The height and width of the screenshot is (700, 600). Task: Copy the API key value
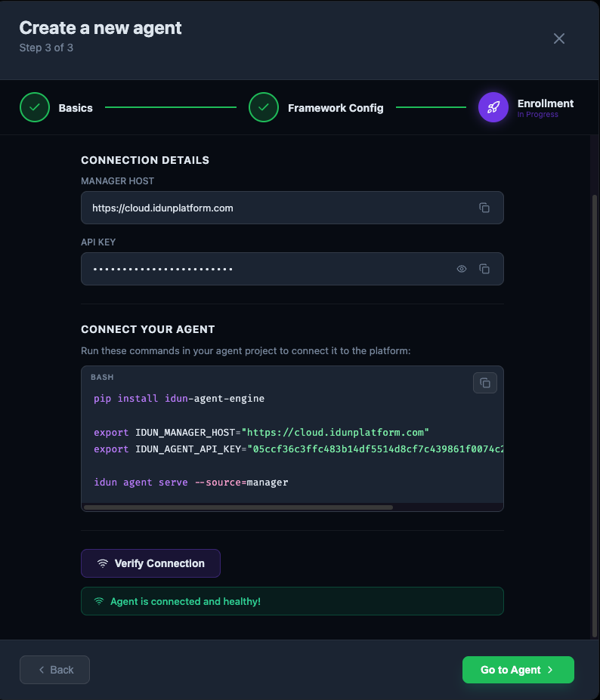484,268
